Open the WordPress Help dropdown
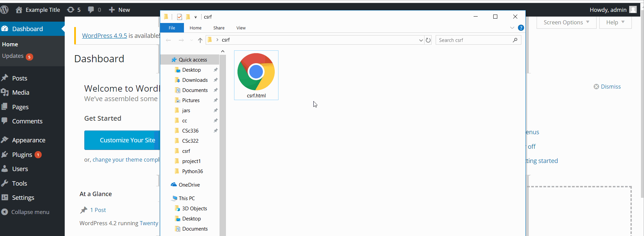644x236 pixels. click(x=615, y=22)
